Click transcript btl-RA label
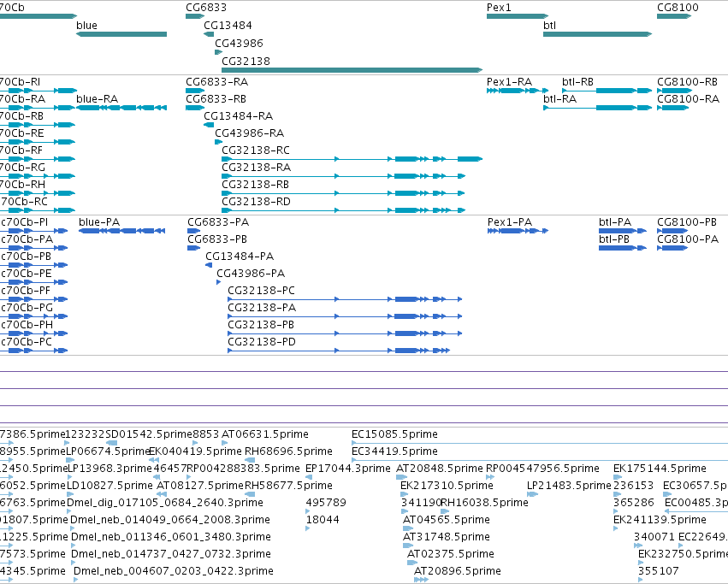The image size is (728, 584). [x=560, y=99]
